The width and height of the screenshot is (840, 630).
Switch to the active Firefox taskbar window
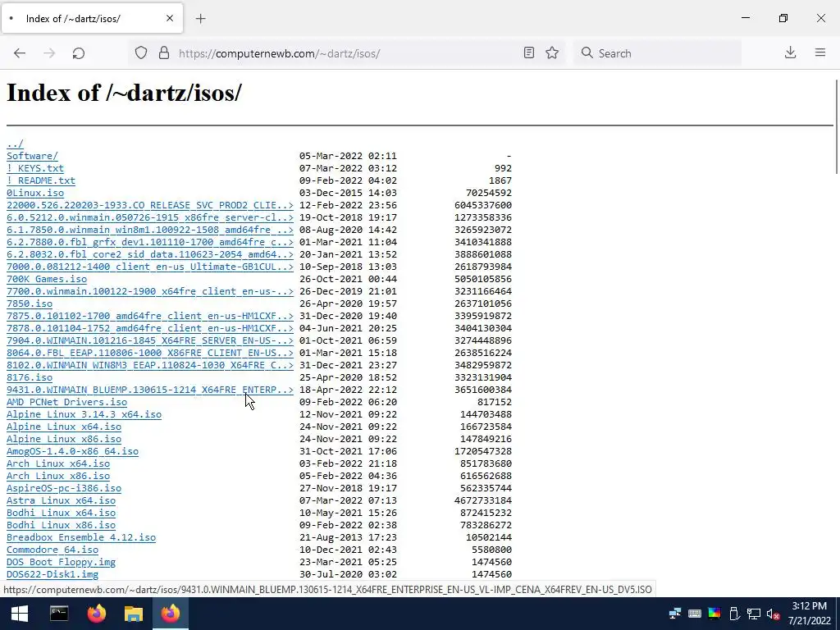coord(171,614)
